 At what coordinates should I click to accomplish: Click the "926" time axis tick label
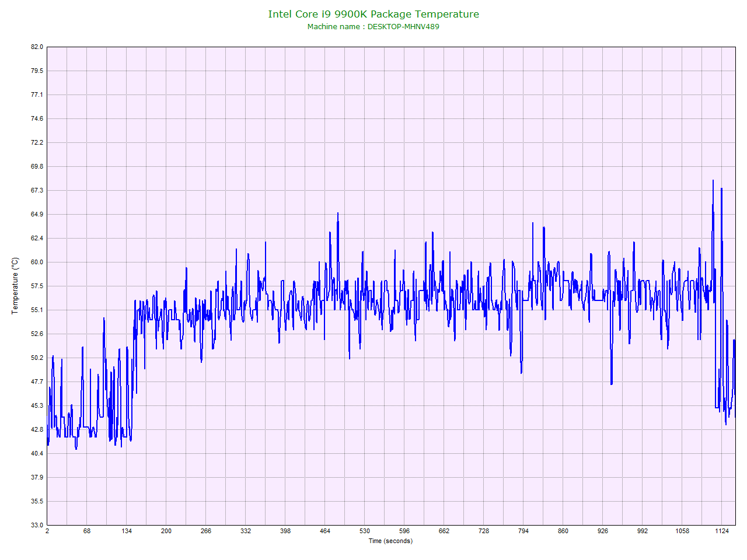[x=603, y=531]
